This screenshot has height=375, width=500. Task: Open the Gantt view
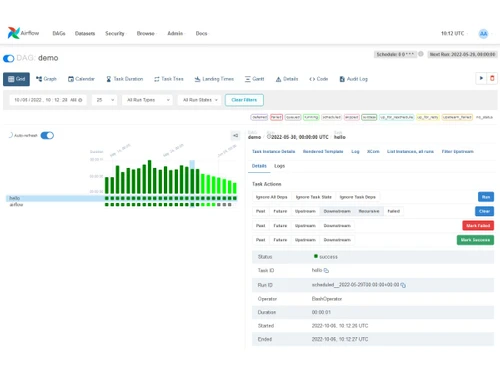(255, 79)
